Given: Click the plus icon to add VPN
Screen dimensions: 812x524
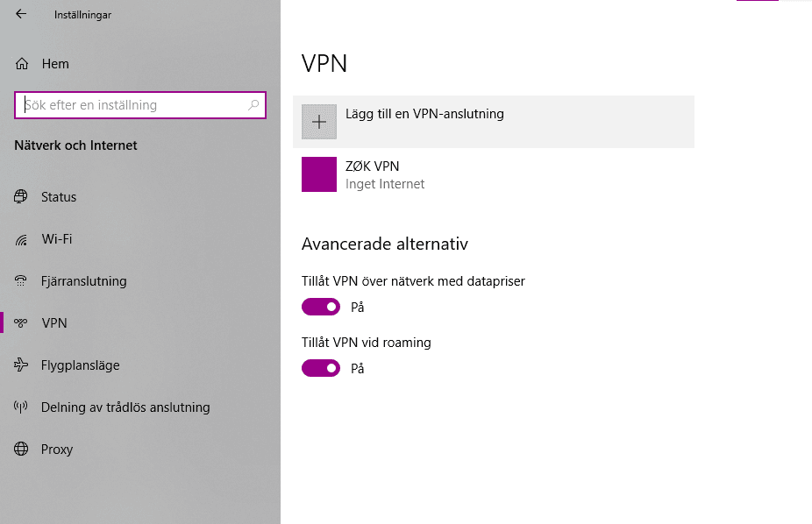Looking at the screenshot, I should coord(319,122).
